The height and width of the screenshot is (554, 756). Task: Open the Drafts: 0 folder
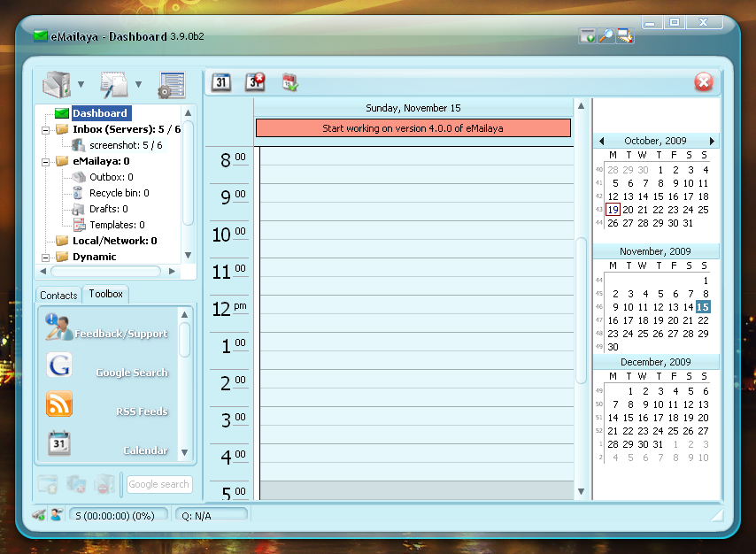click(x=109, y=209)
